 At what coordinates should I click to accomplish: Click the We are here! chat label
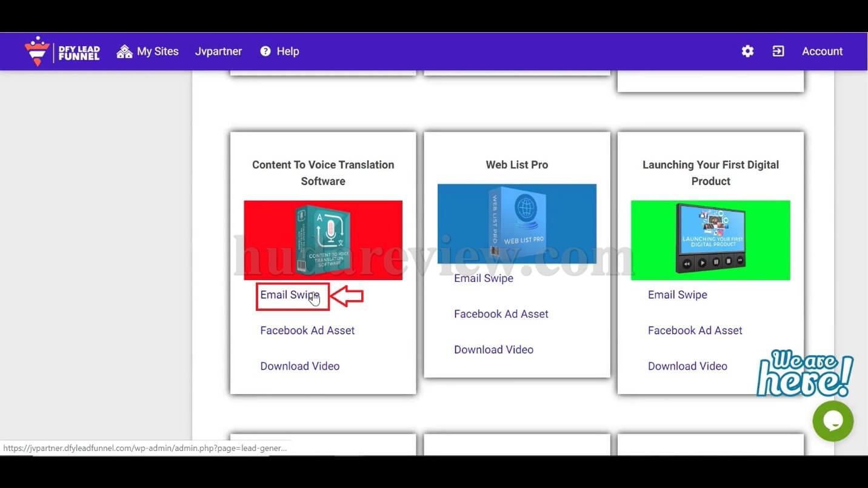click(806, 374)
